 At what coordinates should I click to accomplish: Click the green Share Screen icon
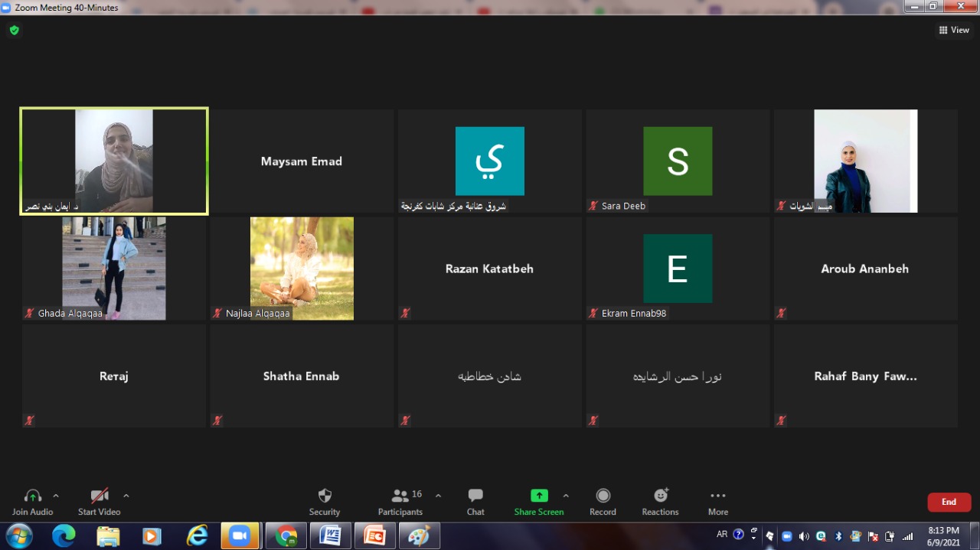[539, 496]
